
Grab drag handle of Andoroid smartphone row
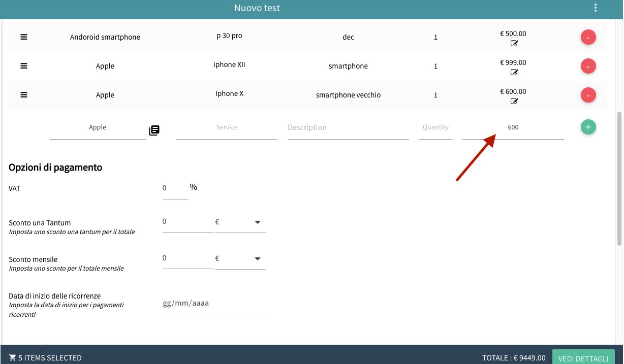24,37
